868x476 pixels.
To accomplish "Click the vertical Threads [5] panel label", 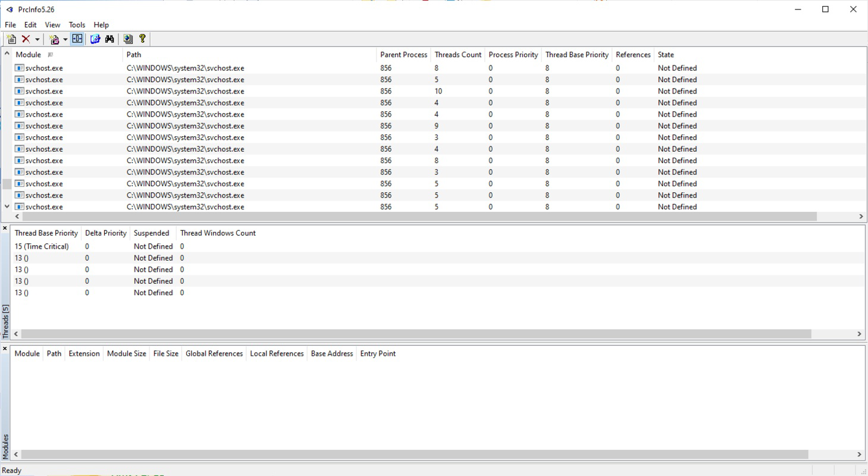I will [x=5, y=321].
